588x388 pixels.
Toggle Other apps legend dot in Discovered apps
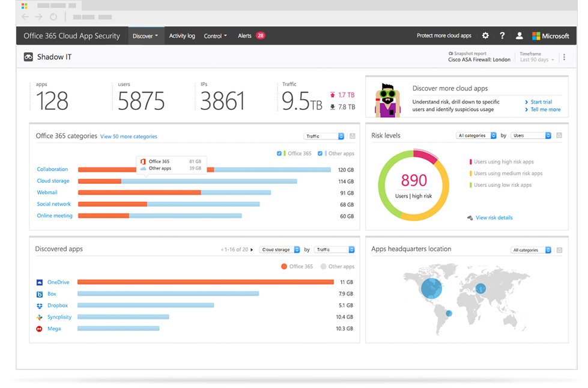(x=323, y=267)
